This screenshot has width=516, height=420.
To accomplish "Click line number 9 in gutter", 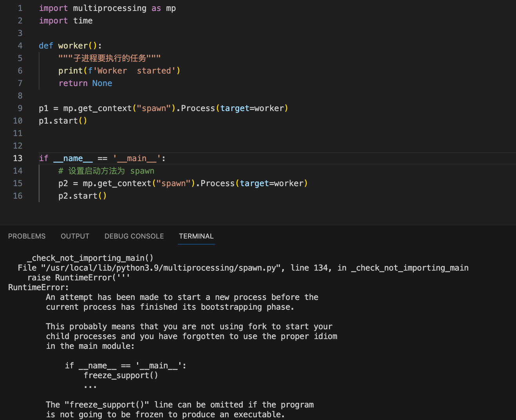I will tap(20, 108).
